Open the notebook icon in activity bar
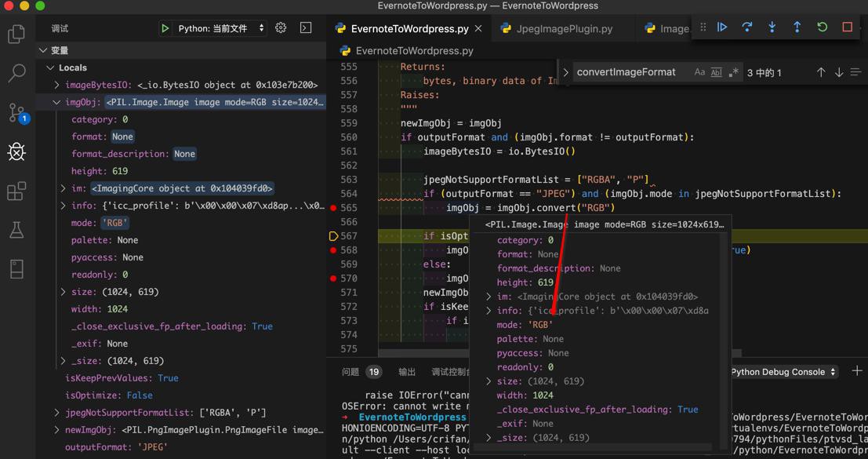The width and height of the screenshot is (868, 459). tap(16, 269)
